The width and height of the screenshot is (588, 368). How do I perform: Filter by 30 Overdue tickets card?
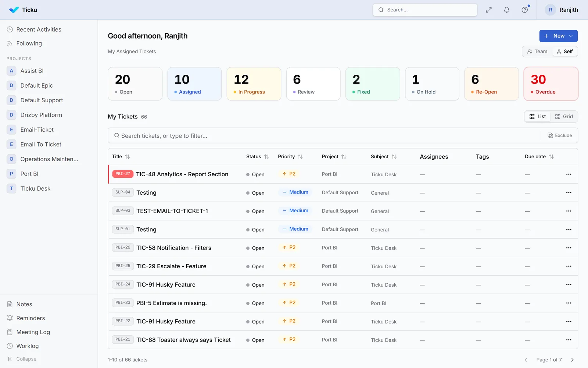tap(551, 84)
